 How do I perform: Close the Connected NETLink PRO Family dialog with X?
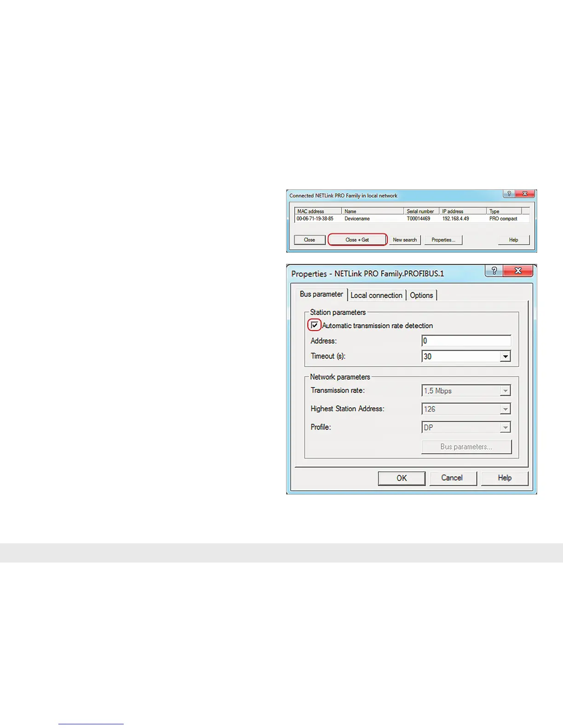[525, 194]
